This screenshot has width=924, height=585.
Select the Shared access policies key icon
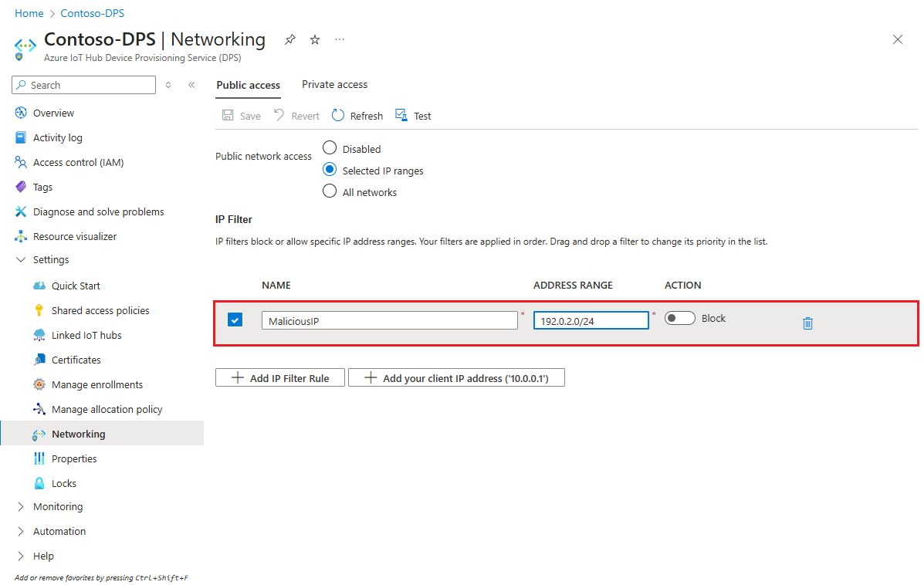[38, 310]
